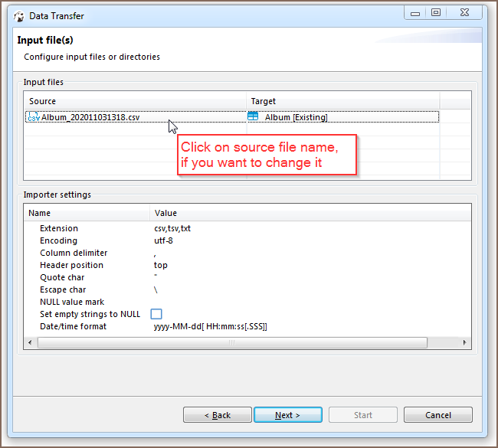The width and height of the screenshot is (498, 448).
Task: Select Album_202011031318.csv source file name
Action: [x=90, y=117]
